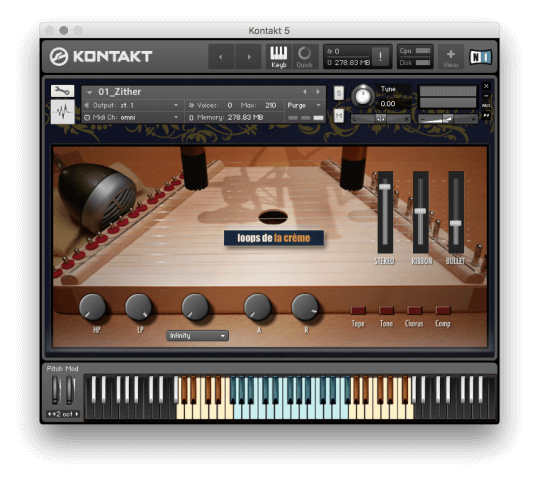This screenshot has width=540, height=481.
Task: Click the Max voices value 210
Action: tap(271, 105)
